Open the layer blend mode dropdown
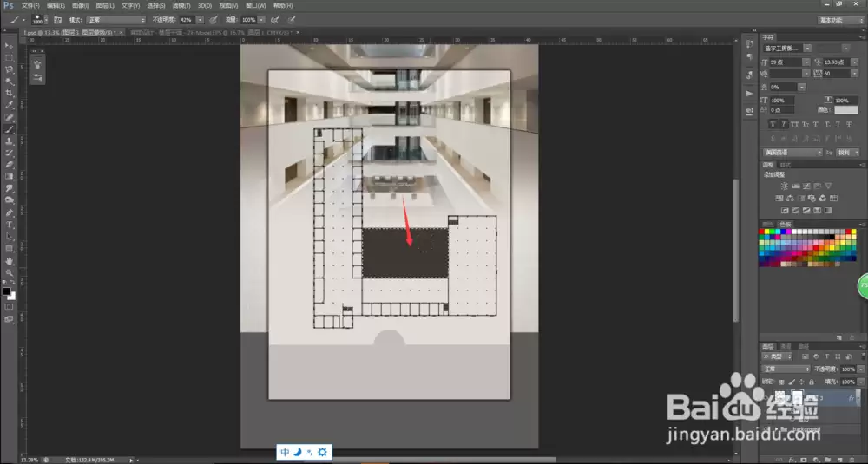 coord(786,369)
